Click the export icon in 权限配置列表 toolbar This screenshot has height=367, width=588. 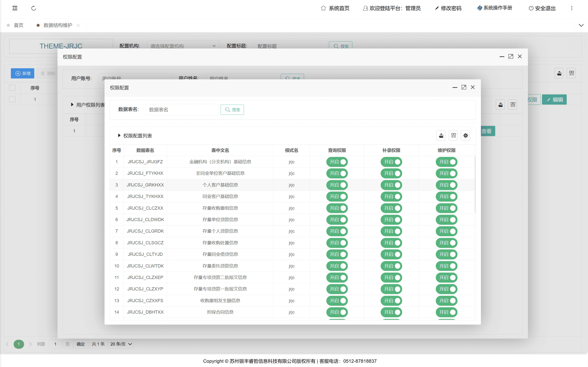tap(441, 136)
